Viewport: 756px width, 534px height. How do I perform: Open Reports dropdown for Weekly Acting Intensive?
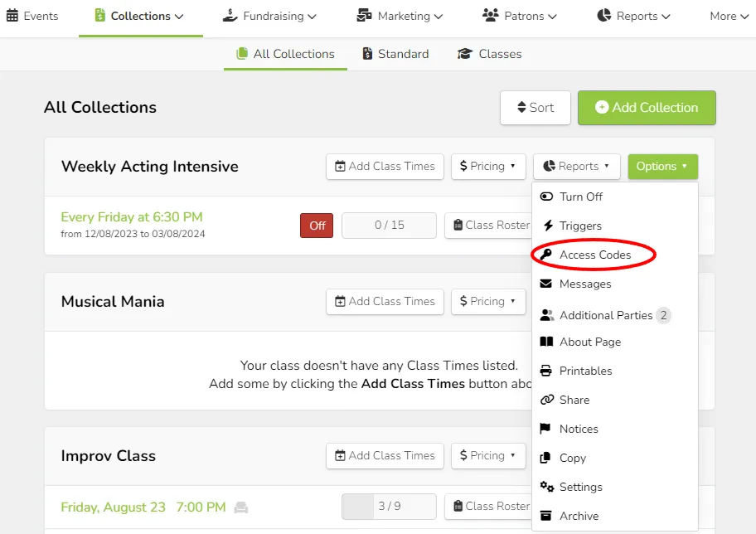pyautogui.click(x=576, y=167)
